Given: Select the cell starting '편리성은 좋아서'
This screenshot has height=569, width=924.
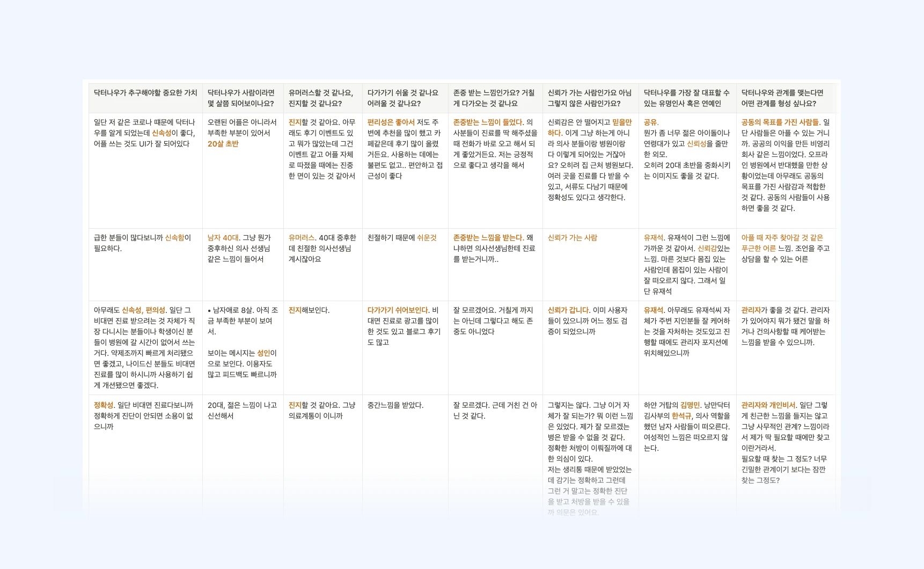Looking at the screenshot, I should pos(405,171).
